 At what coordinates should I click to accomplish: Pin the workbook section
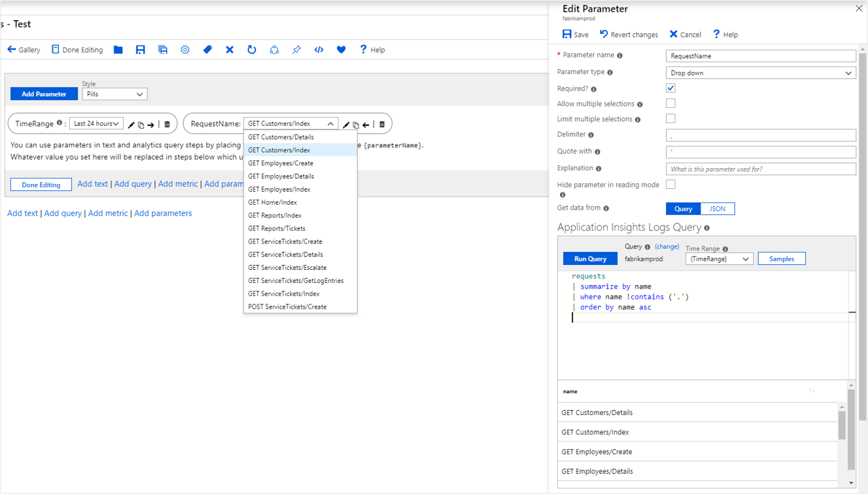[296, 49]
